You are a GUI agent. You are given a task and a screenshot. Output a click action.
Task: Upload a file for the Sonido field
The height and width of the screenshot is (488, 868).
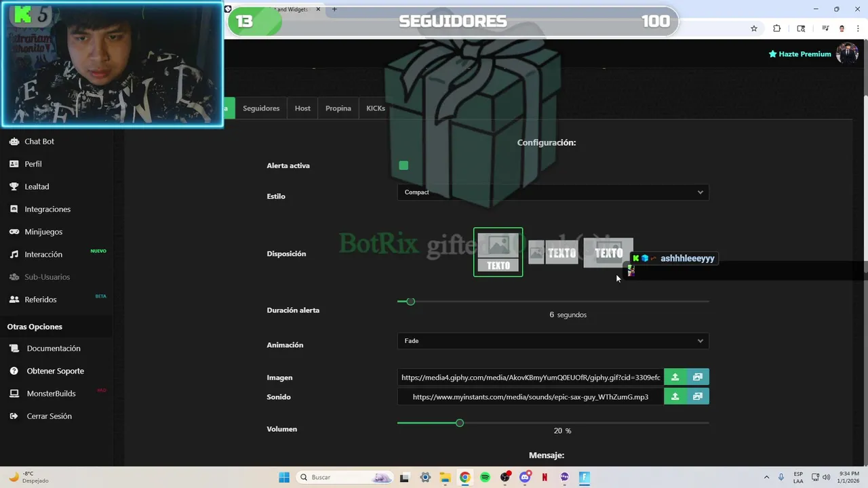click(675, 396)
